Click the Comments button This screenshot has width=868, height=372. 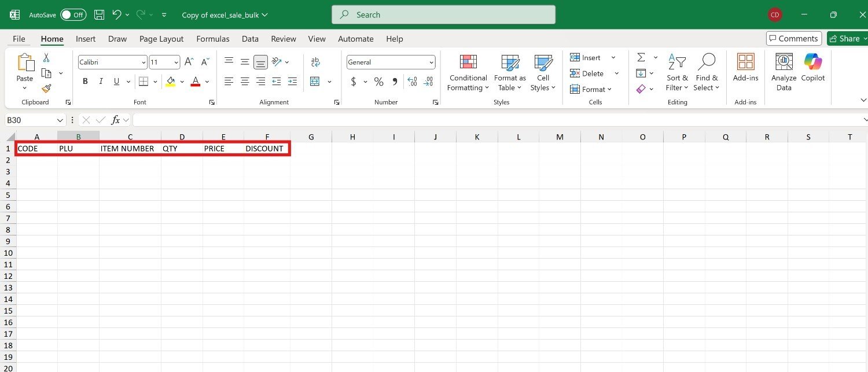[x=793, y=39]
